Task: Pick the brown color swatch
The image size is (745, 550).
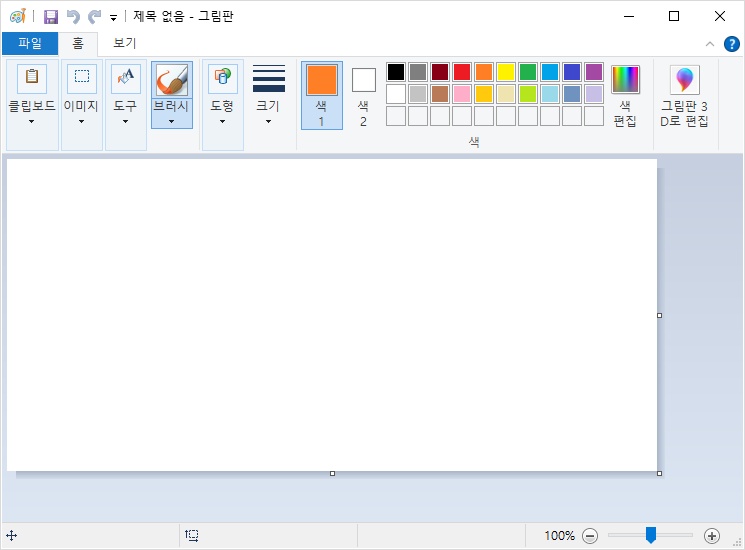Action: (440, 94)
